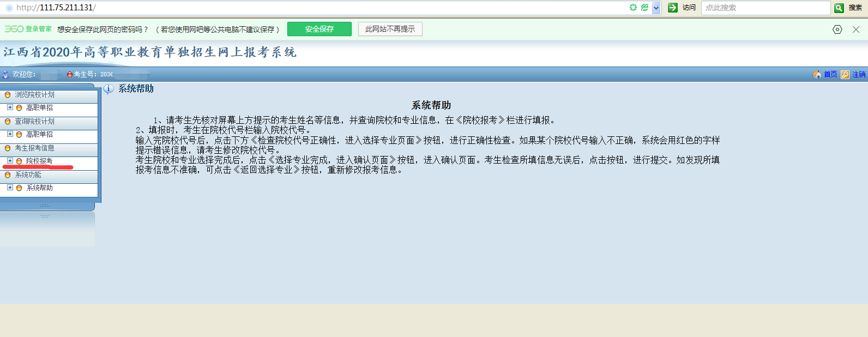Screen dimensions: 868x337
Task: Close the password save prompt bar
Action: coord(856,29)
